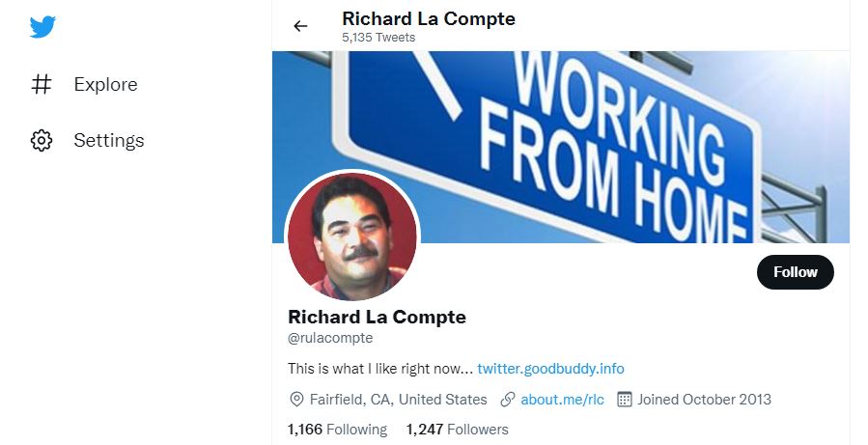Follow Richard La Compte
The height and width of the screenshot is (445, 868).
tap(796, 272)
